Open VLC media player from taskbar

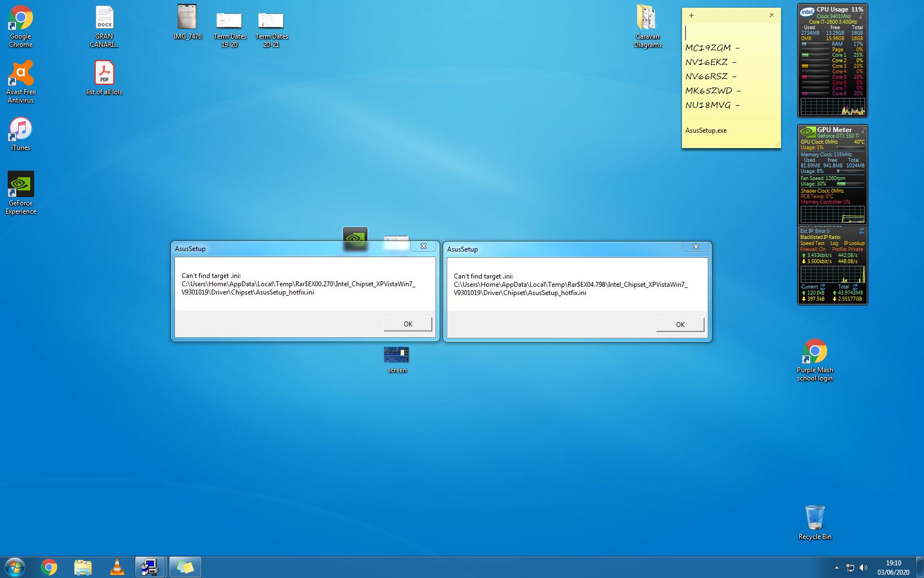coord(117,567)
